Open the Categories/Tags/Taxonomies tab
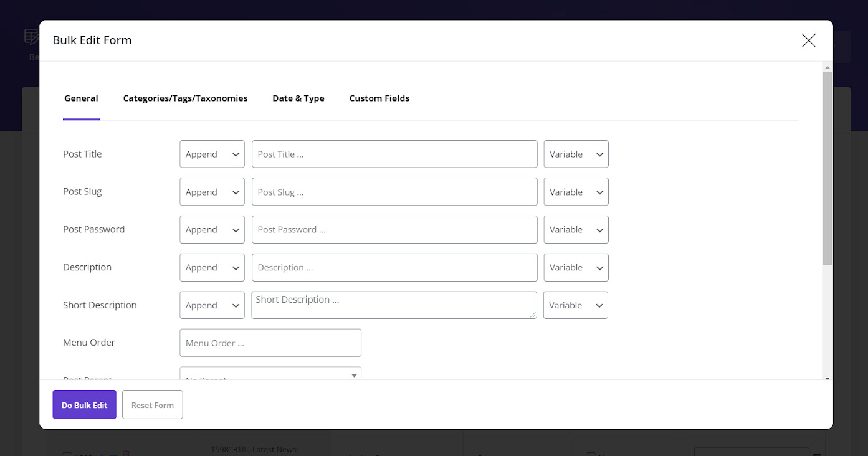The width and height of the screenshot is (868, 456). 185,98
